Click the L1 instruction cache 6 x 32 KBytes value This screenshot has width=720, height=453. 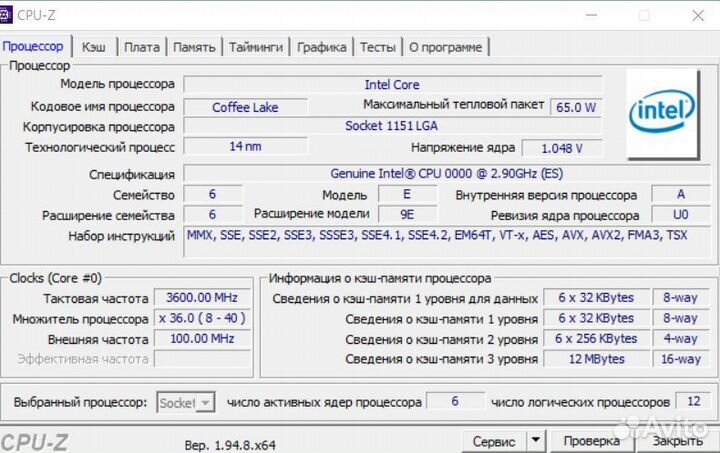596,318
